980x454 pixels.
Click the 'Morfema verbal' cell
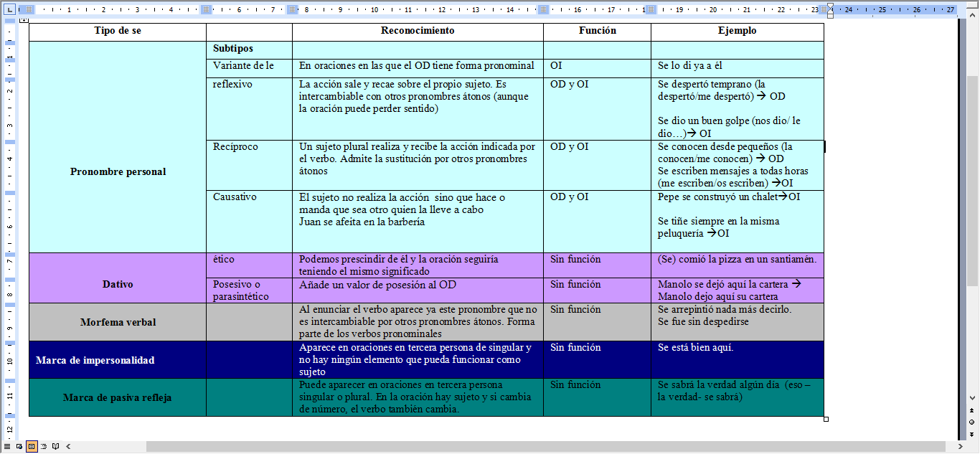coord(118,322)
